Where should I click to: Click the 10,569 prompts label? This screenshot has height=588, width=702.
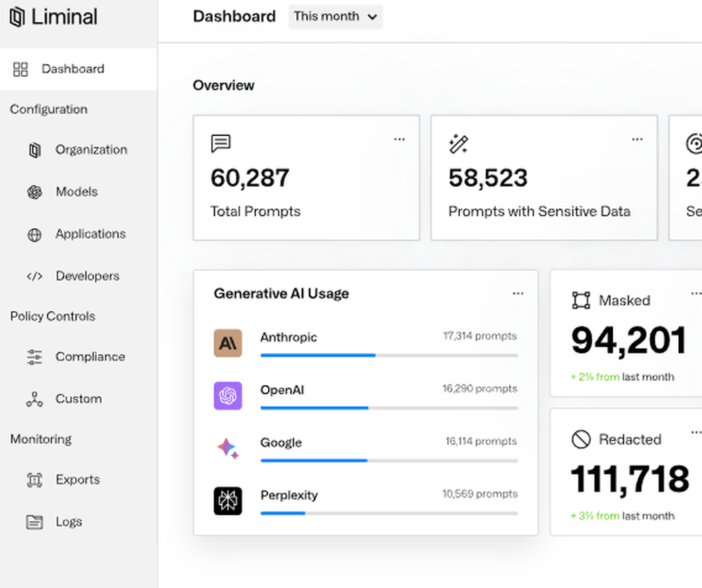point(480,494)
